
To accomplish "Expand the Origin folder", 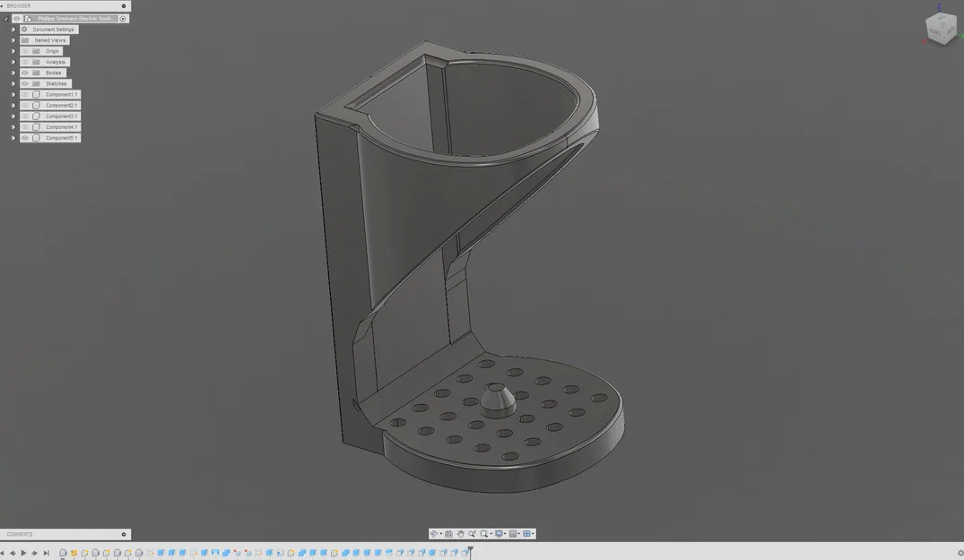I will coord(13,52).
